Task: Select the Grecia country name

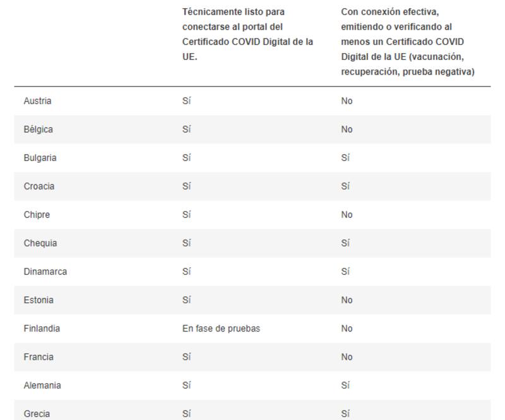Action: point(37,414)
